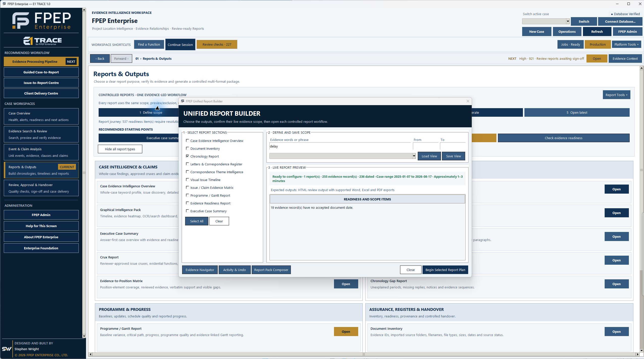Click the Back navigation button

point(100,59)
